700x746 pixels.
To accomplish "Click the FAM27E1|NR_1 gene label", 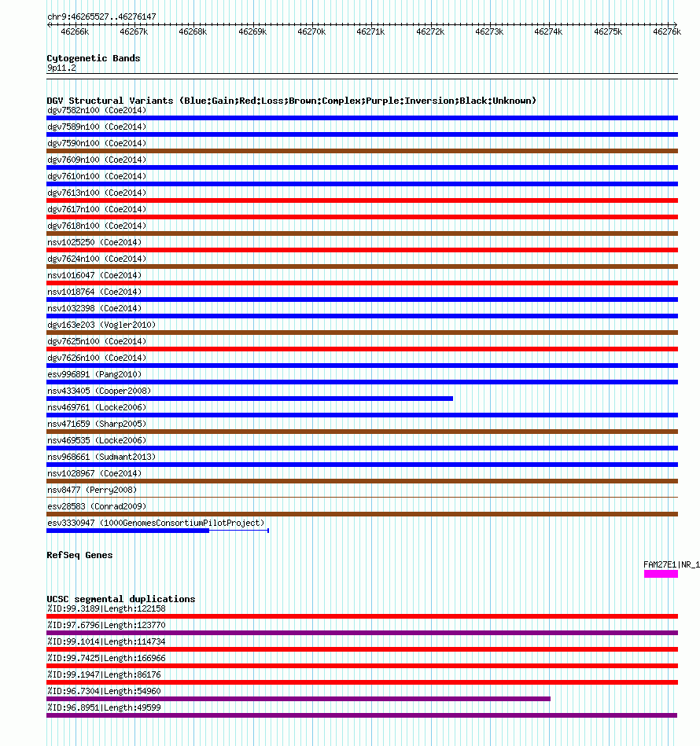I will (672, 564).
